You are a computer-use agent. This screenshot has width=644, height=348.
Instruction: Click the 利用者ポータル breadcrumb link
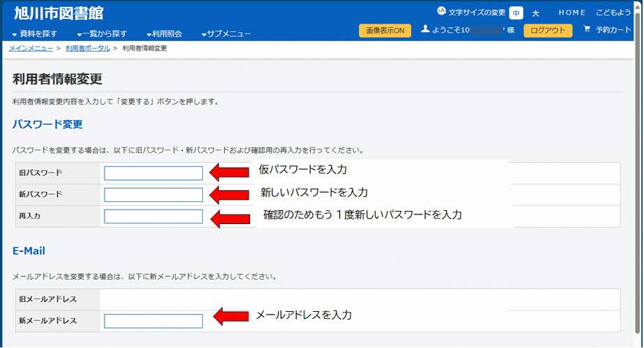tap(87, 49)
